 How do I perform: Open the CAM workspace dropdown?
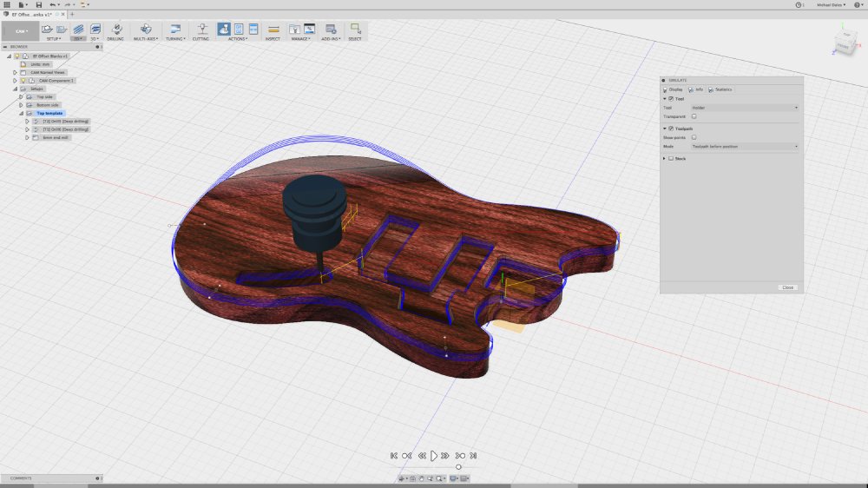[x=21, y=31]
